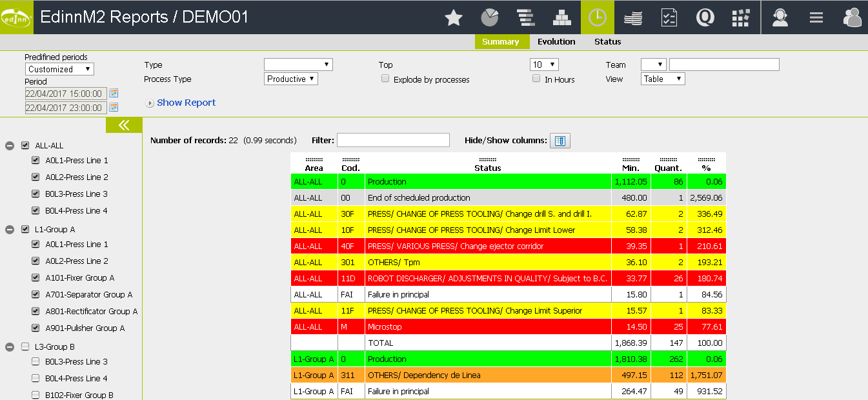Sort by the Min. column header

(631, 168)
